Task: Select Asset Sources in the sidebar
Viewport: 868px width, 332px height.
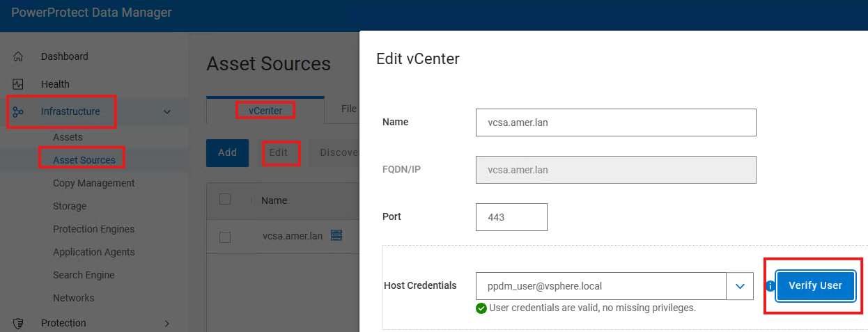Action: [84, 160]
